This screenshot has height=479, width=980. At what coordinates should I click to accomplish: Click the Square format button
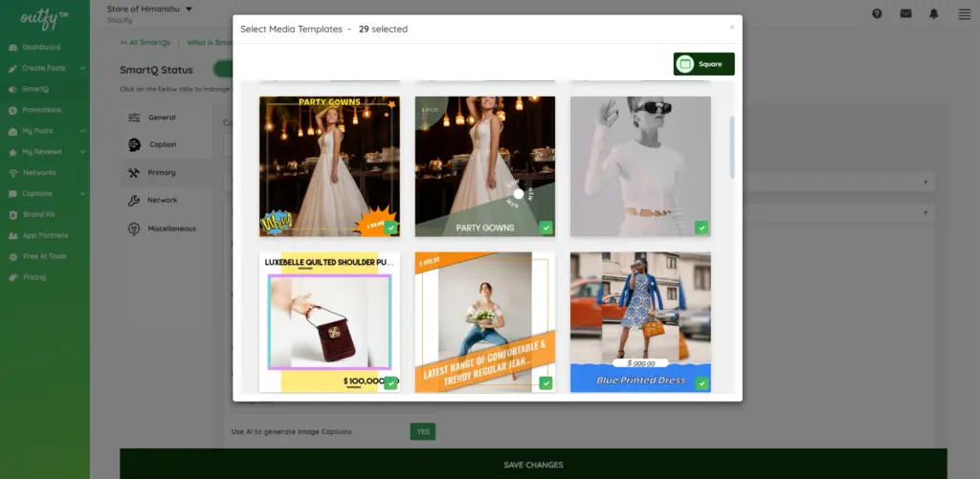703,64
